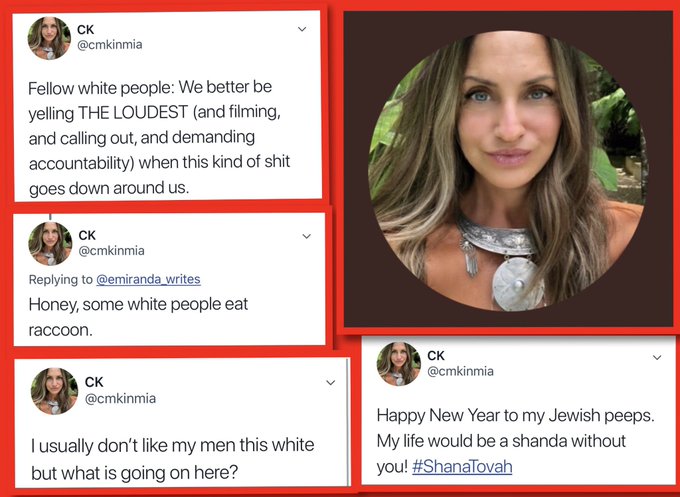Open the chevron dropdown on the raccoon tweet
This screenshot has height=497, width=680.
[306, 237]
